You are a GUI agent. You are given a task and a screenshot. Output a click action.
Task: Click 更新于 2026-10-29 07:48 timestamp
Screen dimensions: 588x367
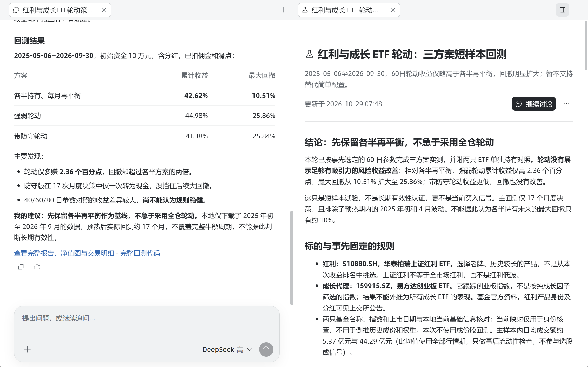pyautogui.click(x=343, y=104)
